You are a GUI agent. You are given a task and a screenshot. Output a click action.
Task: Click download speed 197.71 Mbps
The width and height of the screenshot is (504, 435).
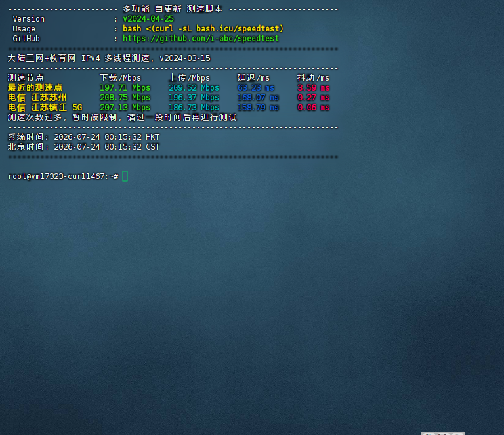pos(125,88)
